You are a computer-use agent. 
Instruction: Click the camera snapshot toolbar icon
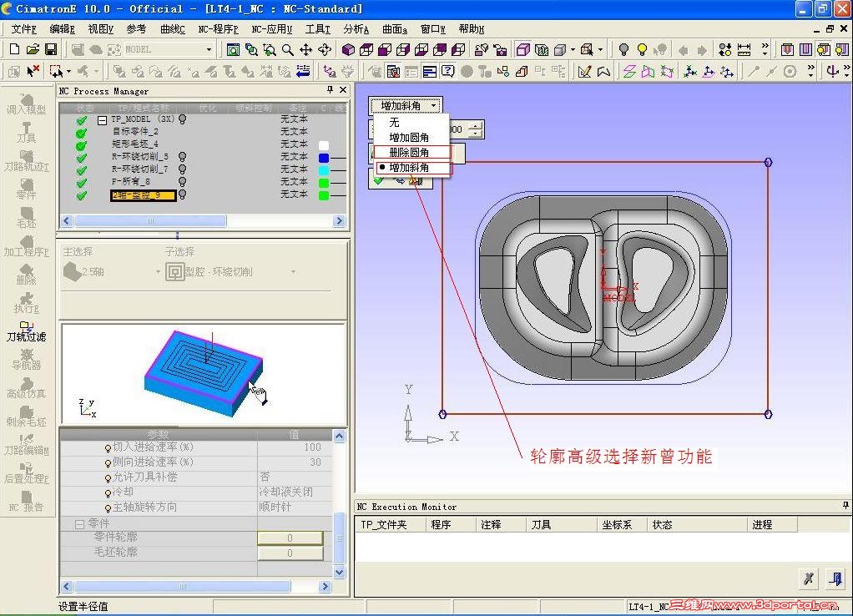[500, 50]
